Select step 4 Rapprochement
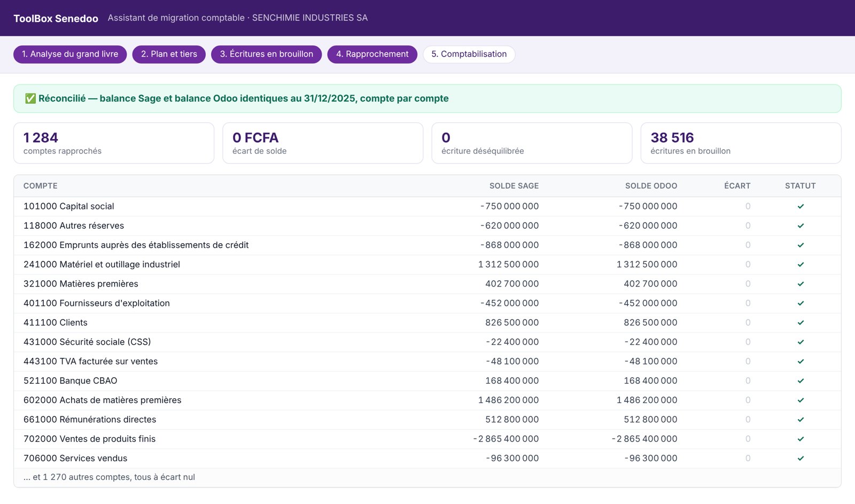Image resolution: width=855 pixels, height=504 pixels. point(372,54)
